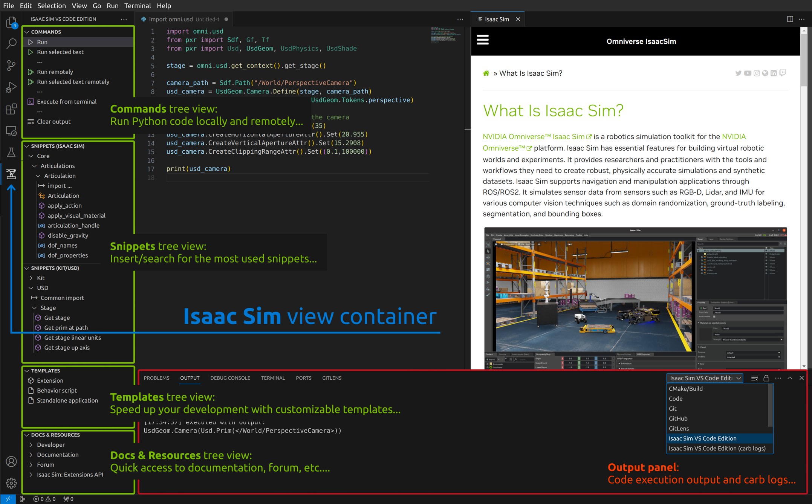Screen dimensions: 812x504
Task: Select the Isaac Sim robot view container icon
Action: click(11, 174)
